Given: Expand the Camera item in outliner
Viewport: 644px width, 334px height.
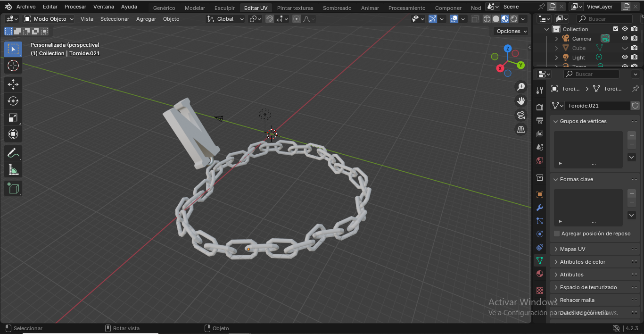Looking at the screenshot, I should (556, 39).
